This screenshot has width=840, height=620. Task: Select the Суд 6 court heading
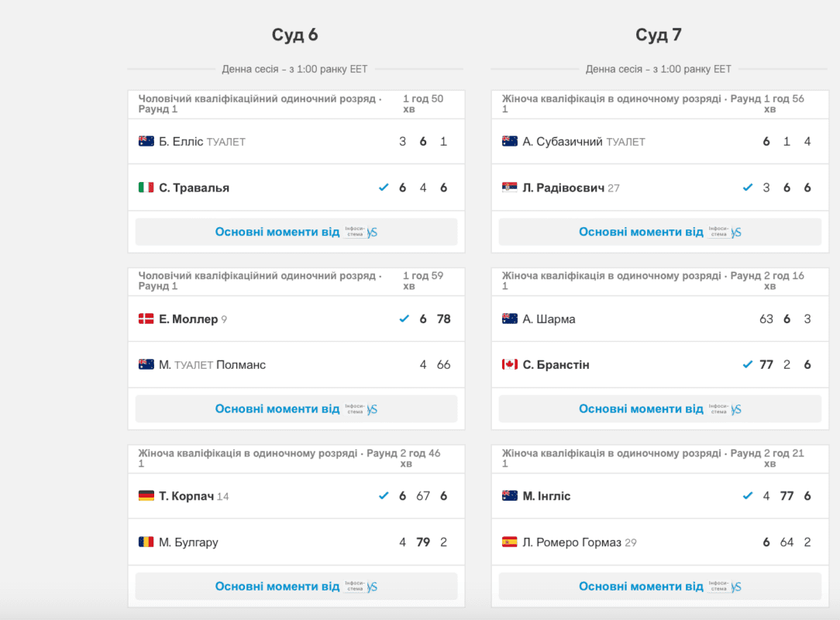pos(294,35)
